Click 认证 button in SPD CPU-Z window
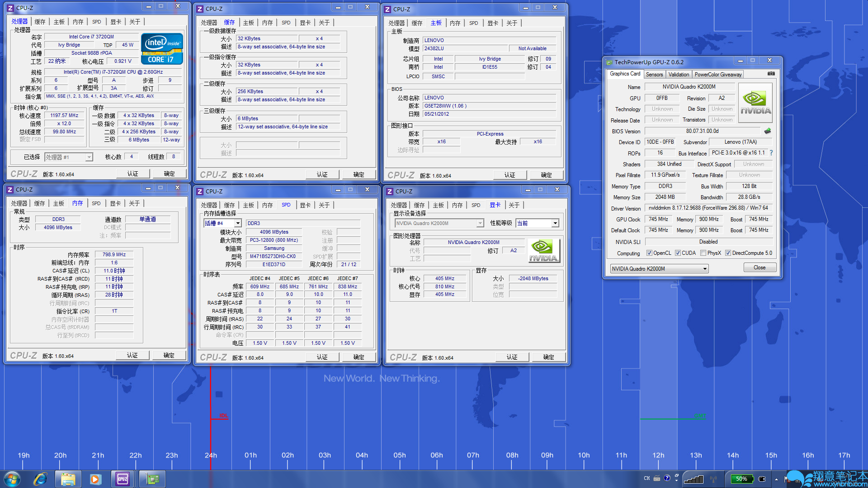Image resolution: width=868 pixels, height=488 pixels. click(322, 357)
